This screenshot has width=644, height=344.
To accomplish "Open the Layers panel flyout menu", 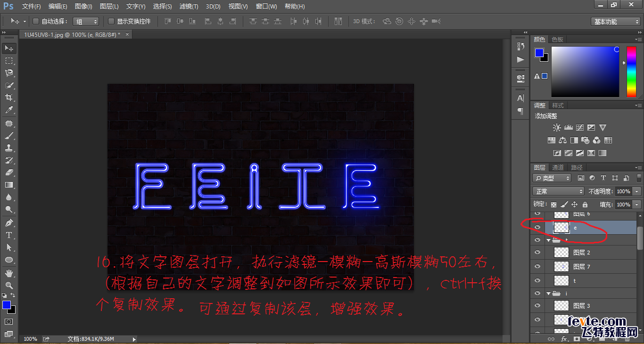I will [638, 167].
